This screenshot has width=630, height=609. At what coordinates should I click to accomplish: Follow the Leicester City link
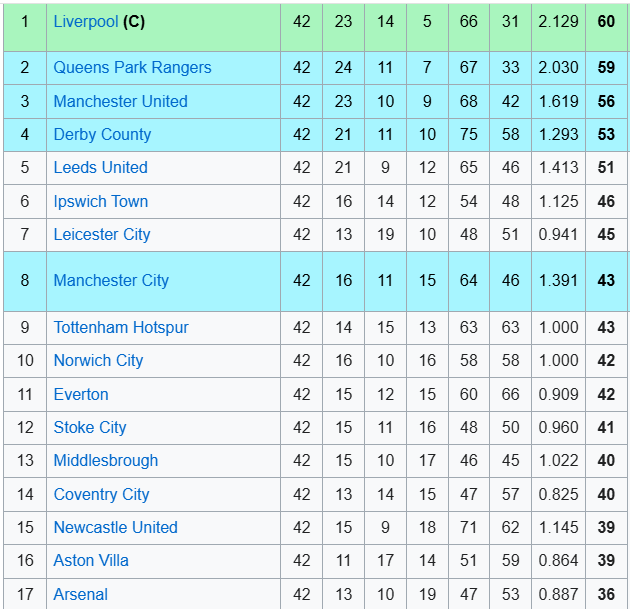tap(102, 235)
